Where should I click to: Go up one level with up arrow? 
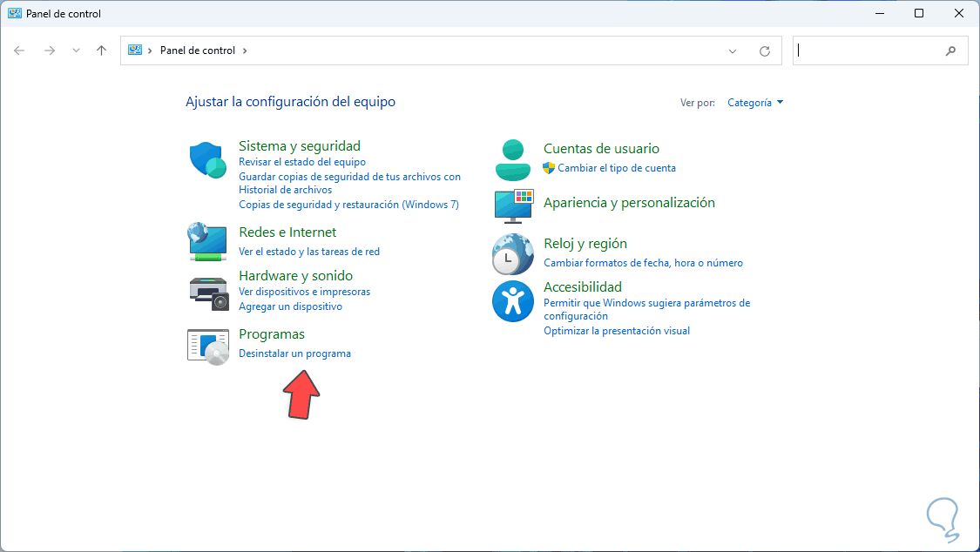click(x=101, y=50)
